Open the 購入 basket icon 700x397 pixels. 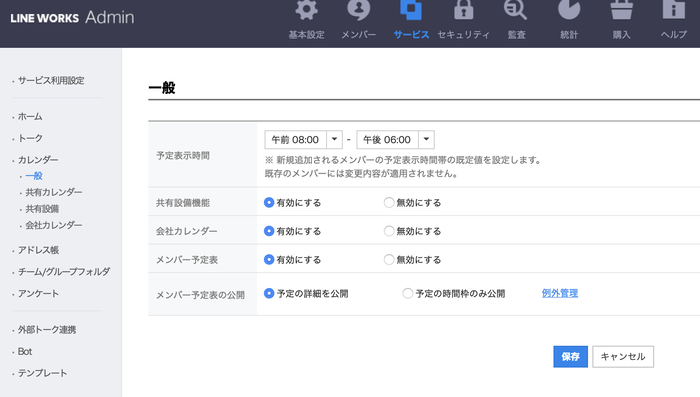621,10
